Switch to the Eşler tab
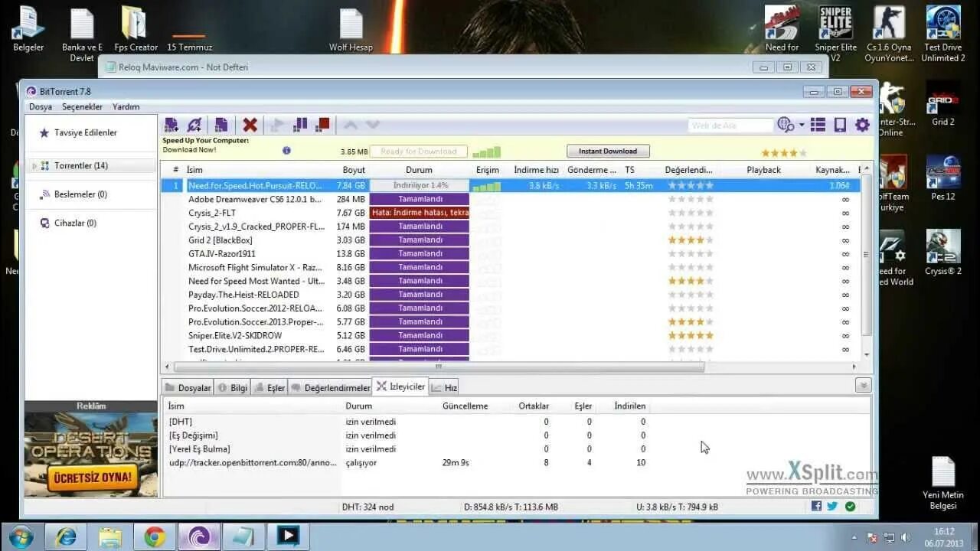The image size is (980, 551). pyautogui.click(x=269, y=388)
